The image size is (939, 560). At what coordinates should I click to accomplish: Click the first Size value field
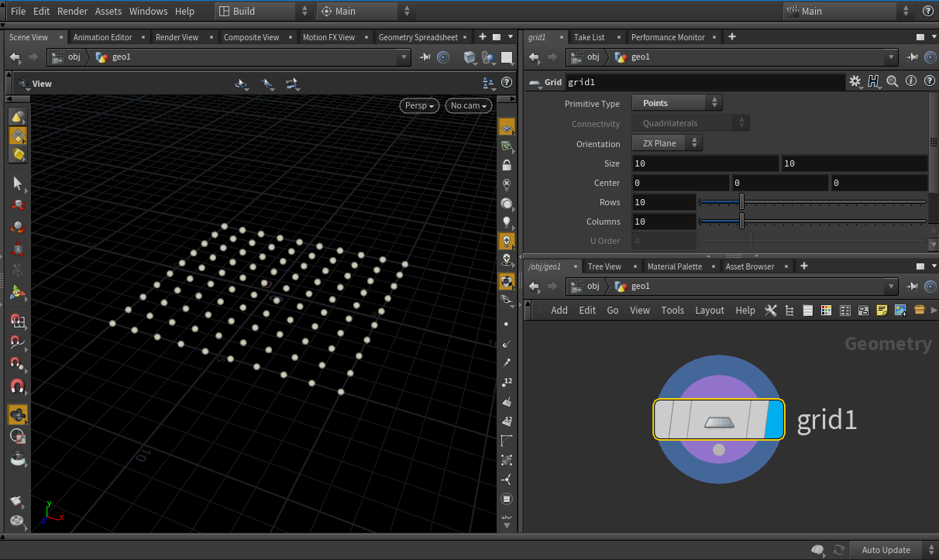click(705, 163)
